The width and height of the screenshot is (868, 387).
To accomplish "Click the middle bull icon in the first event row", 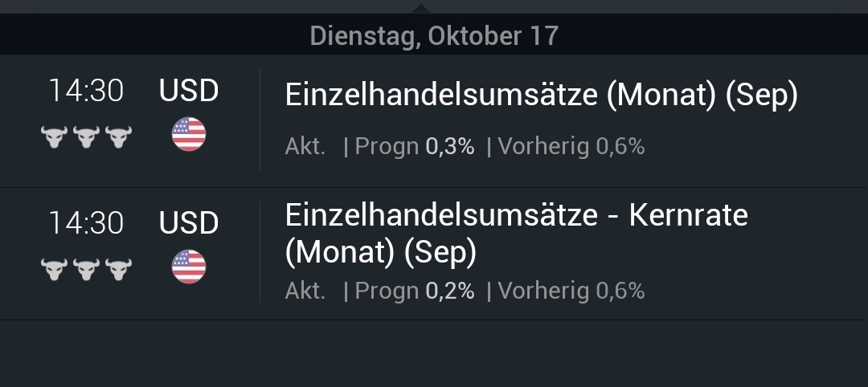I will coord(86,136).
